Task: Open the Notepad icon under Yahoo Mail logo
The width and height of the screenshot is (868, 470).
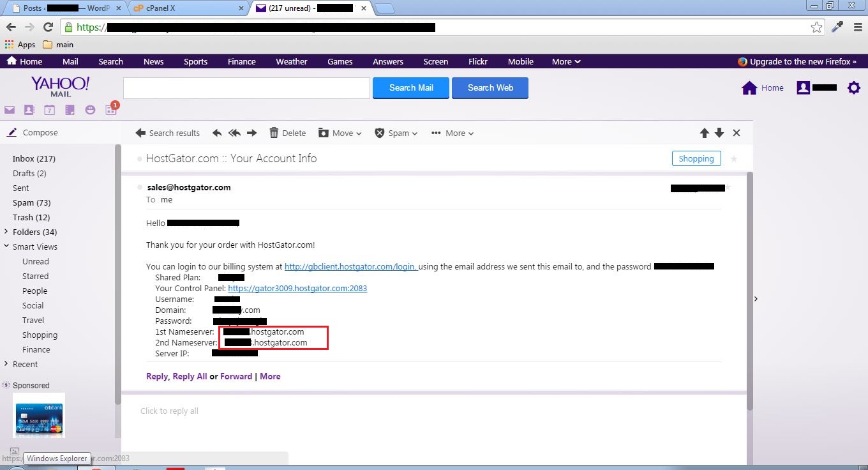Action: (70, 110)
